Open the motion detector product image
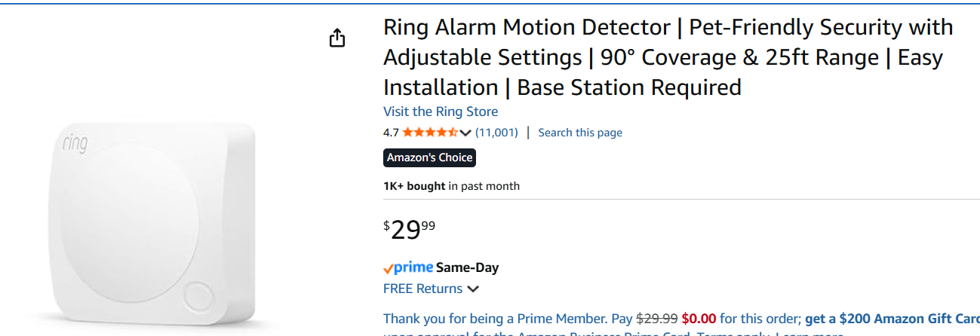980x336 pixels. coord(151,226)
